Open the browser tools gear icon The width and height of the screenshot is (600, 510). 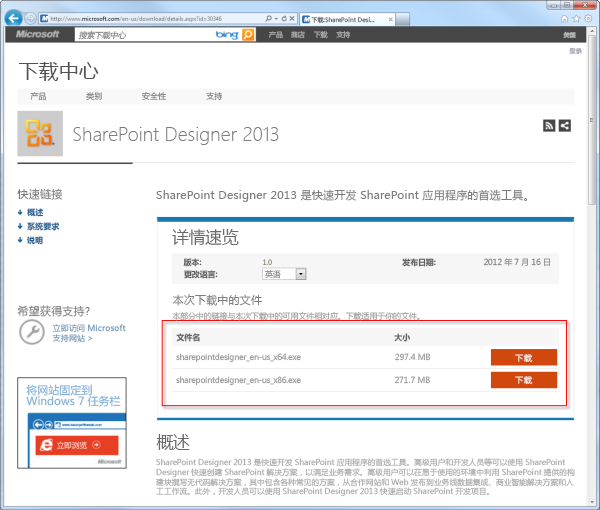pyautogui.click(x=589, y=18)
